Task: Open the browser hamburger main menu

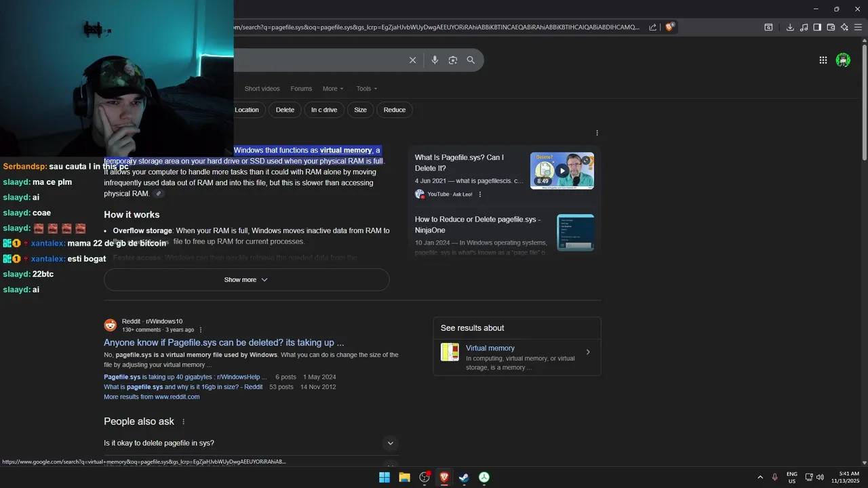Action: 858,27
